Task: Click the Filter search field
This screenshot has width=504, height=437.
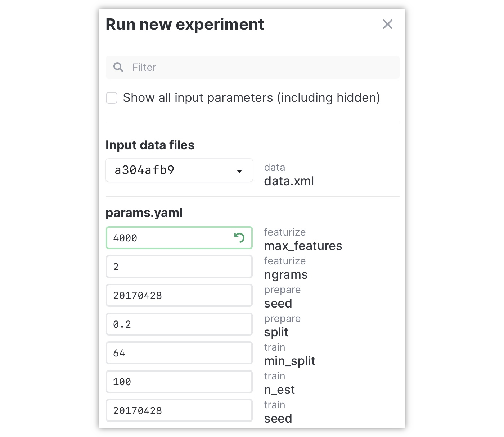Action: point(259,67)
